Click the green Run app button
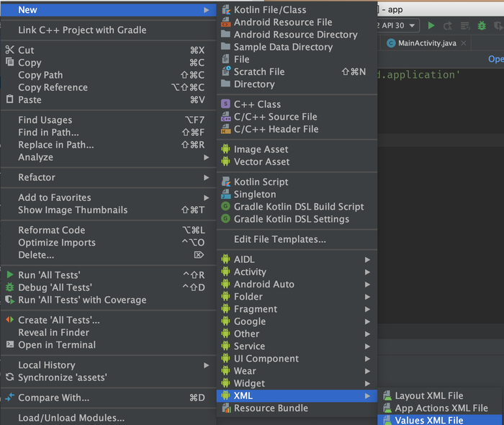 click(431, 25)
